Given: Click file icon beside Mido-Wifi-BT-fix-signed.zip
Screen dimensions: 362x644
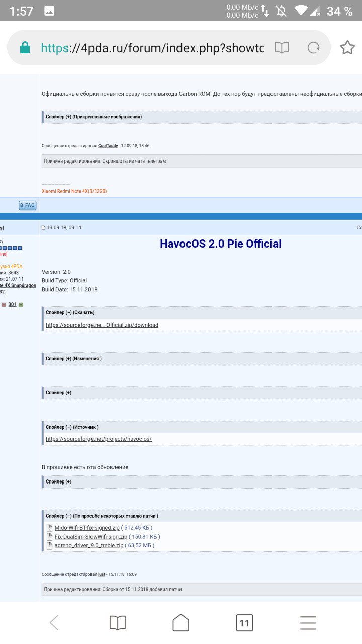Looking at the screenshot, I should coord(49,528).
